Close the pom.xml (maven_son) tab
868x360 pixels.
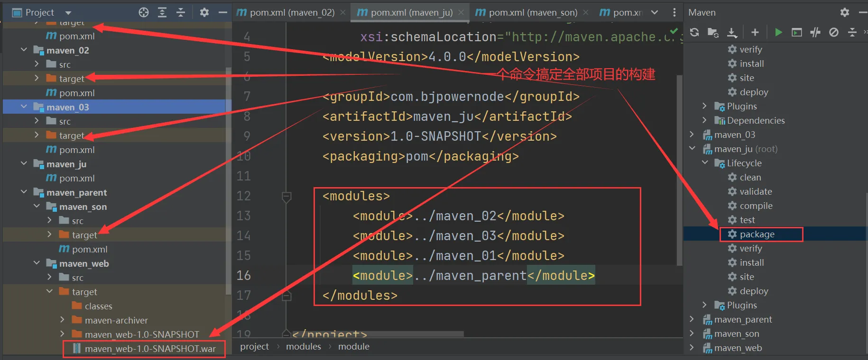click(586, 12)
